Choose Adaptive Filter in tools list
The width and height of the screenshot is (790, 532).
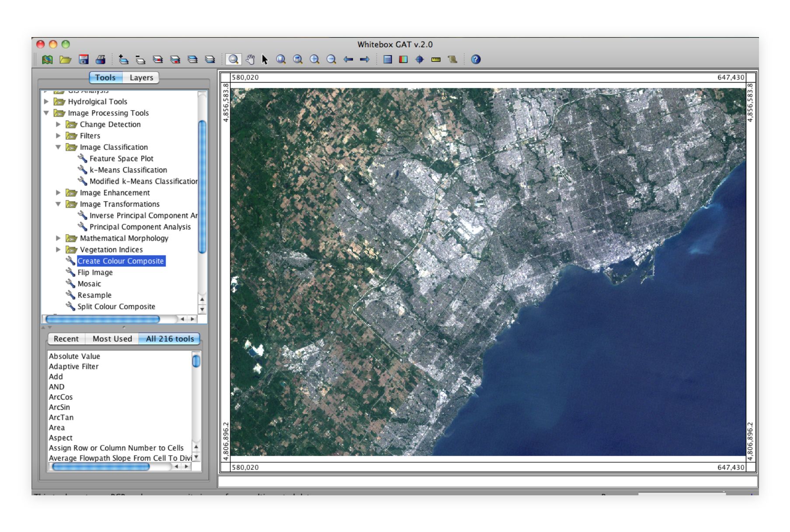click(73, 366)
